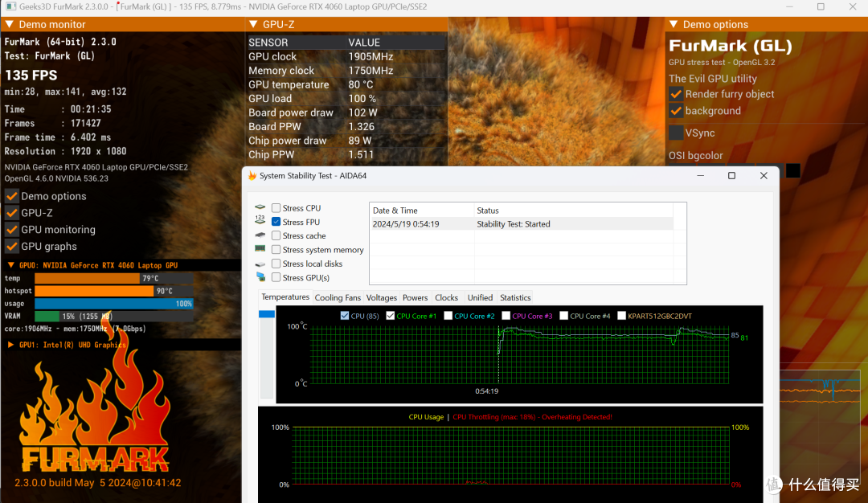The height and width of the screenshot is (503, 868).
Task: Click the Stress cache chip icon
Action: coord(260,235)
